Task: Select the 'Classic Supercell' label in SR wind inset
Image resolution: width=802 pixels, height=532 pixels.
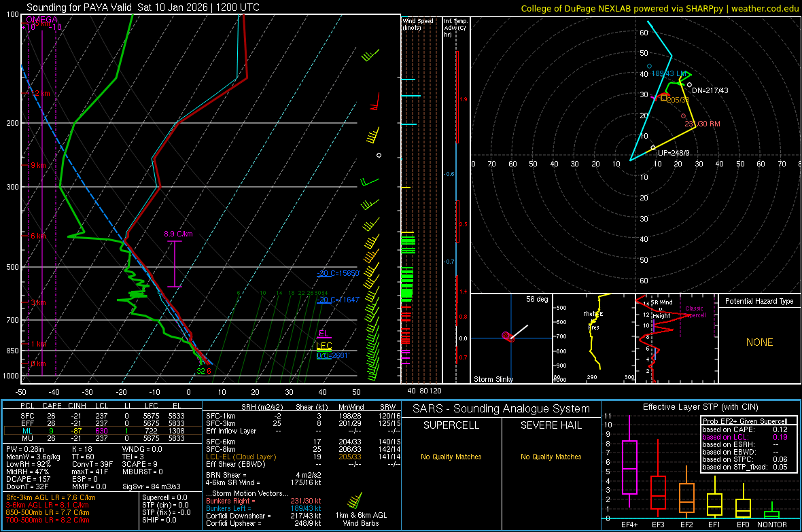Action: pyautogui.click(x=695, y=312)
